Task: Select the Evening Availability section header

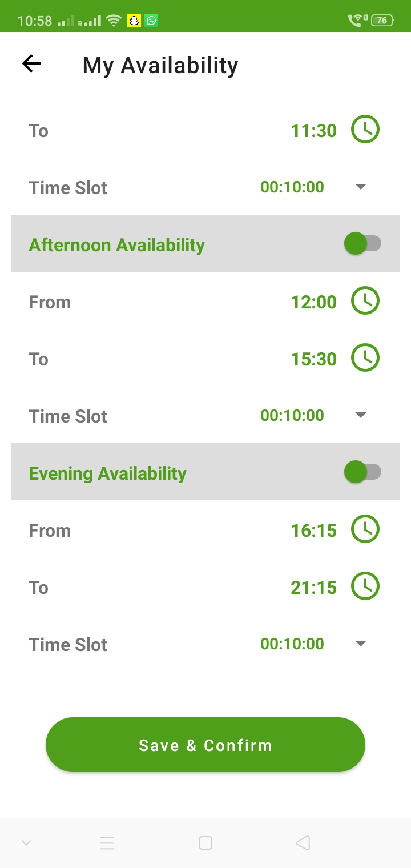Action: [108, 473]
